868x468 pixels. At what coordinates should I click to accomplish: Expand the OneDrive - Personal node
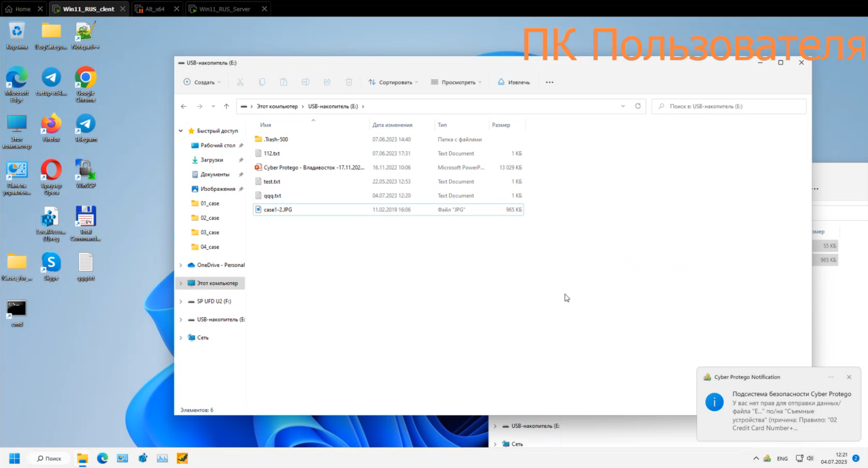(181, 265)
